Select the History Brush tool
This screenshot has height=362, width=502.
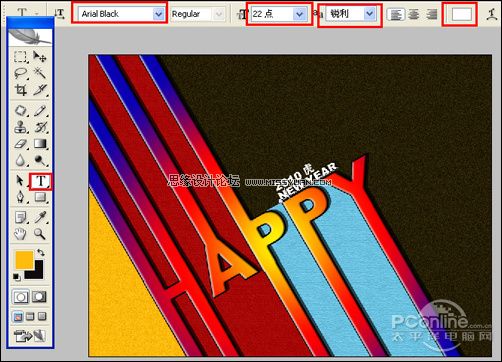click(40, 127)
